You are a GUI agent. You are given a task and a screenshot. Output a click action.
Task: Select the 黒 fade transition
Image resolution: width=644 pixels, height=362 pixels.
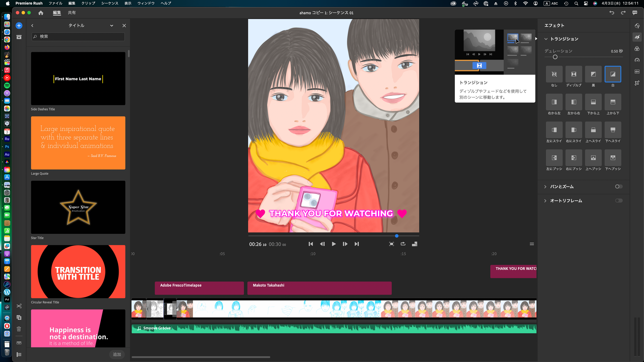coord(593,74)
